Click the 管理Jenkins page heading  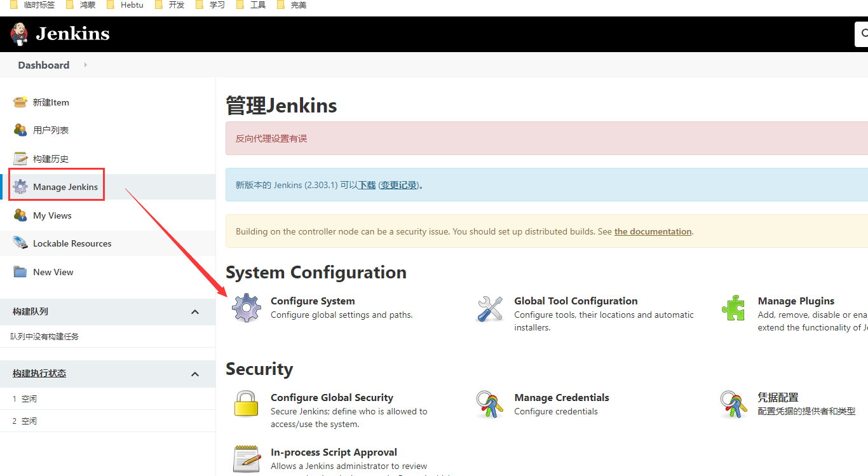pyautogui.click(x=281, y=105)
